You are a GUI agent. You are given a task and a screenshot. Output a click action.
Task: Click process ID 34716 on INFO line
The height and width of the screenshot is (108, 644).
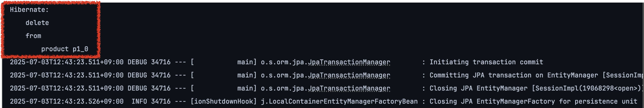[160, 101]
